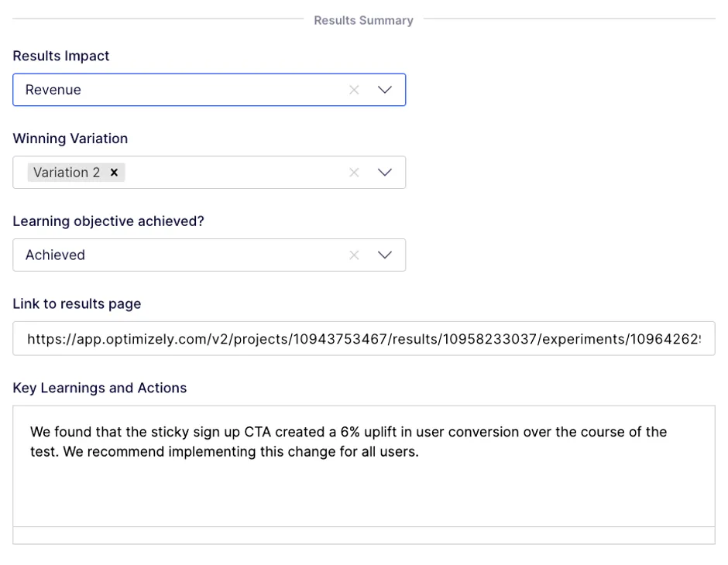Screen dimensions: 728x565
Task: Clear all Winning Variation selections
Action: [x=354, y=173]
